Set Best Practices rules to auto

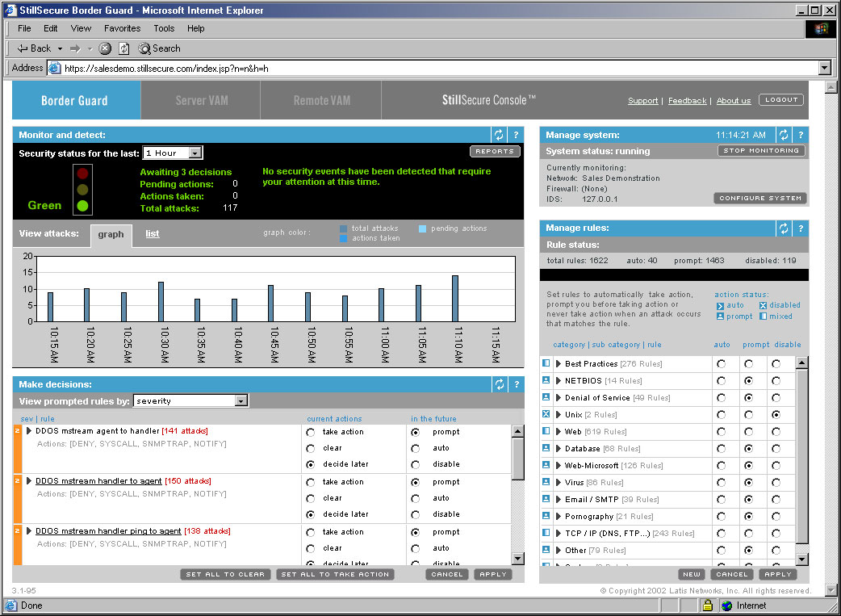pyautogui.click(x=722, y=364)
